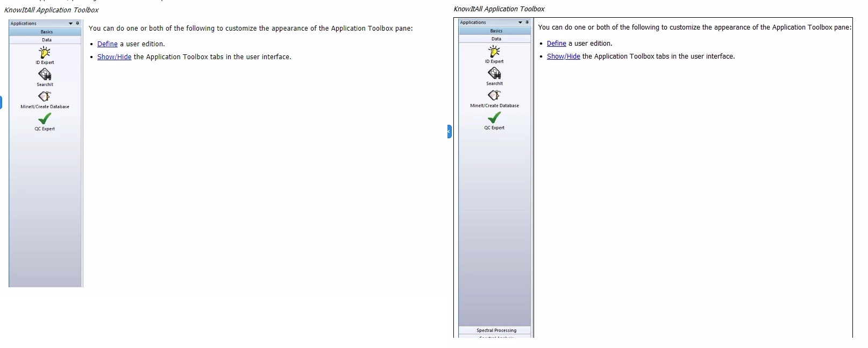Follow the Show/Hide link in left page copy

point(114,57)
